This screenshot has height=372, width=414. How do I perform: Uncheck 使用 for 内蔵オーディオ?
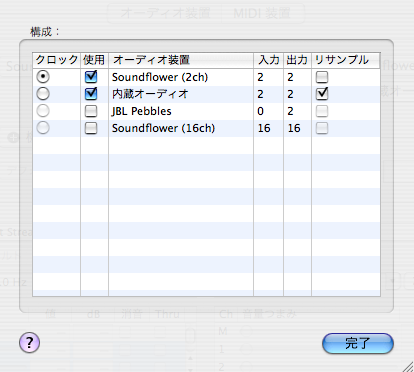click(91, 94)
